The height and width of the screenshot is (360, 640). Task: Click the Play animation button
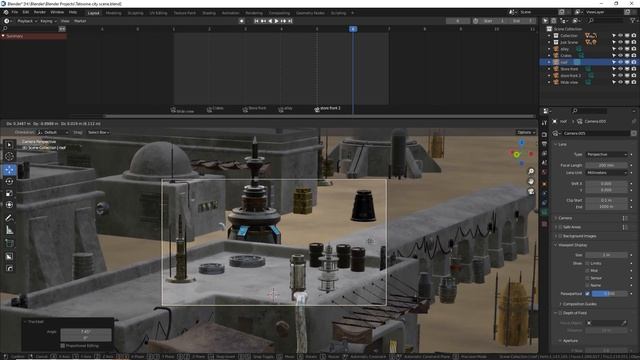(277, 21)
